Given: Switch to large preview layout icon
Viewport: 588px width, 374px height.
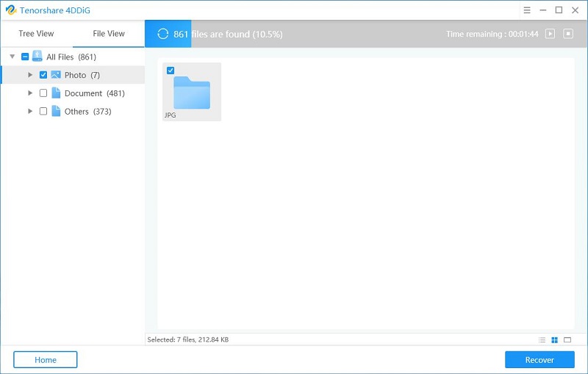Looking at the screenshot, I should point(567,340).
